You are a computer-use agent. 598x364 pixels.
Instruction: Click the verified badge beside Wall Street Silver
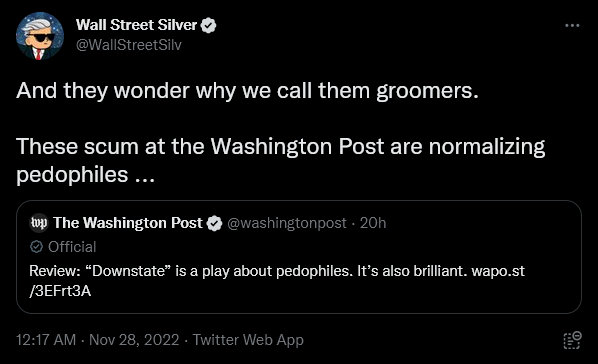pos(209,26)
